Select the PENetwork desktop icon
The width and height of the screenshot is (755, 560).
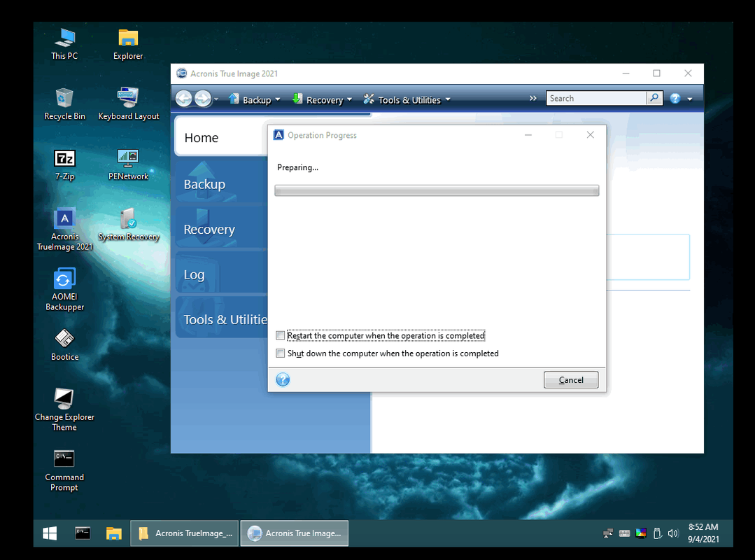tap(128, 164)
